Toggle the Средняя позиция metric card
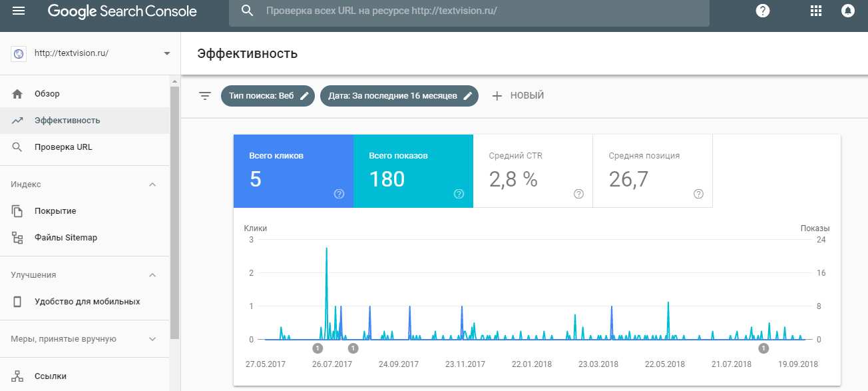 (x=652, y=170)
